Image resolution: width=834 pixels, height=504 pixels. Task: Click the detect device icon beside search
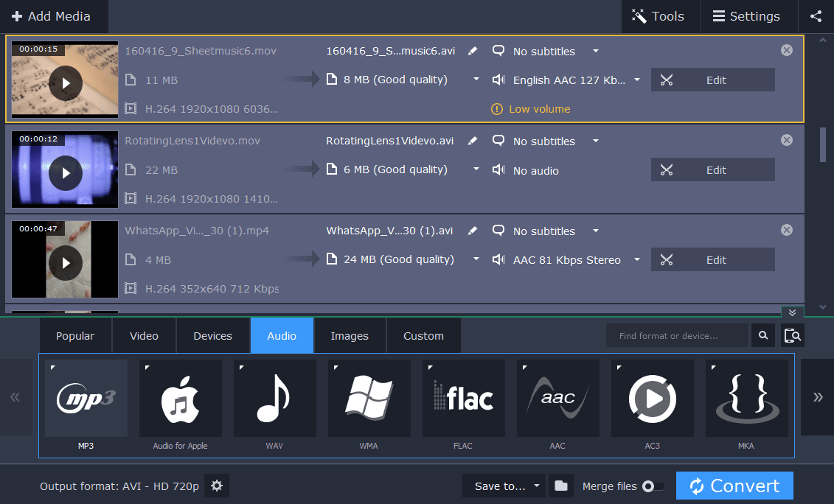(793, 336)
